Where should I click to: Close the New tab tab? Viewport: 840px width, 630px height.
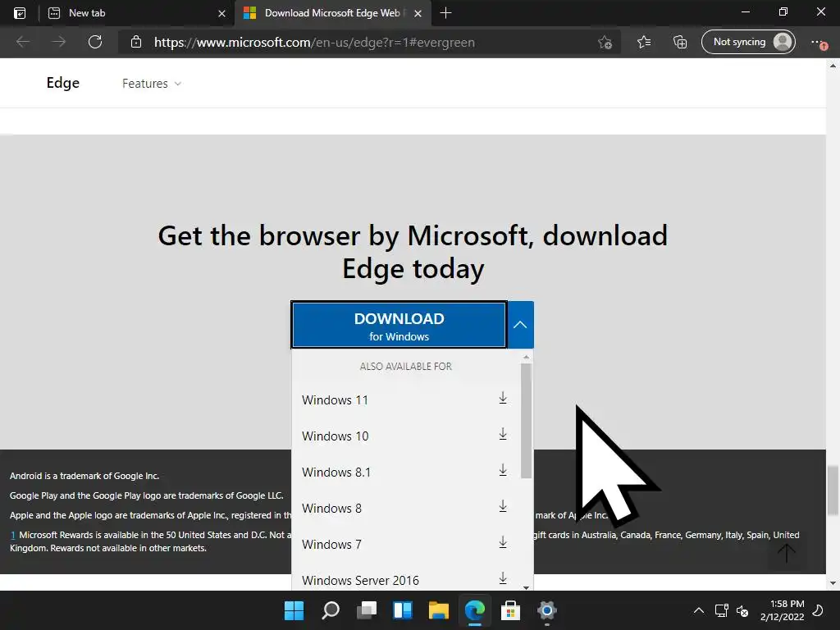221,13
